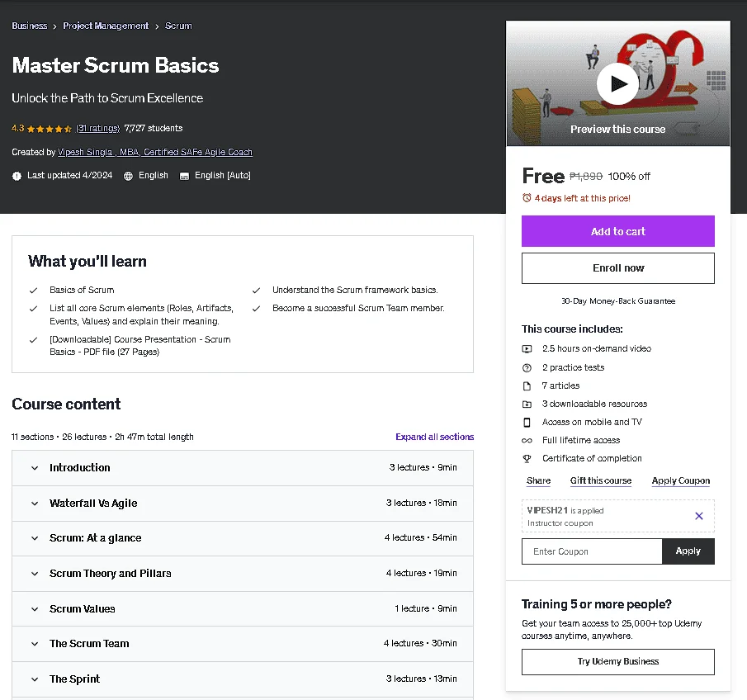Click the downloadable resources folder icon
747x700 pixels.
pos(527,404)
